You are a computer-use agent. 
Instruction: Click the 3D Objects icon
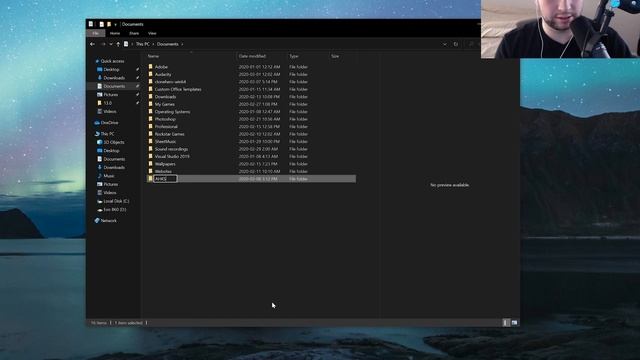[100, 142]
